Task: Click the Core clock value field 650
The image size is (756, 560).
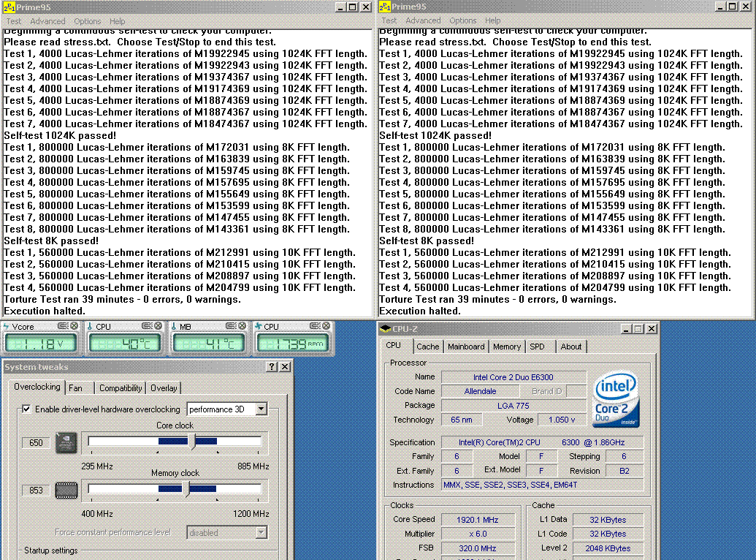Action: (x=37, y=443)
